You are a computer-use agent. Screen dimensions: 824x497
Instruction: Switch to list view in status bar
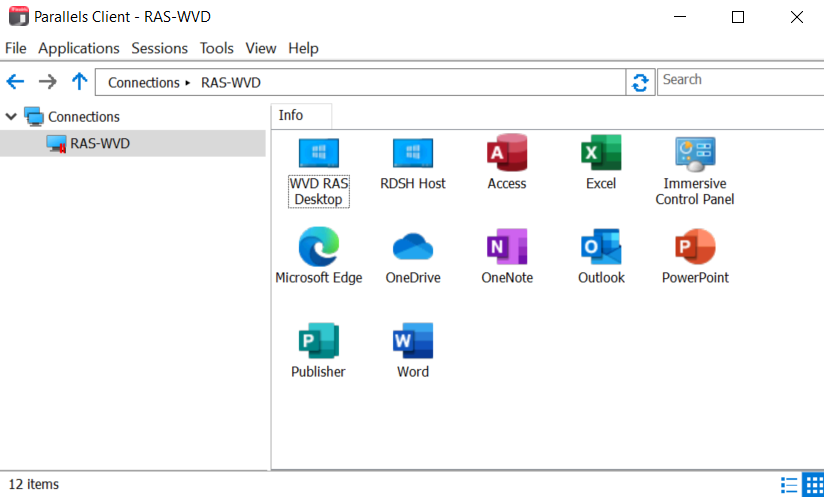click(x=789, y=484)
